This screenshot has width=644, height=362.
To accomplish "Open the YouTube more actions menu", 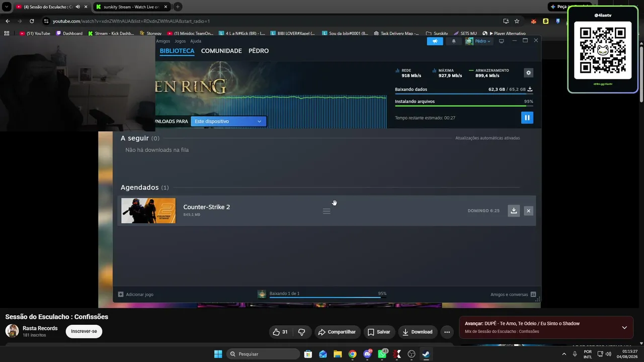I will point(447,332).
